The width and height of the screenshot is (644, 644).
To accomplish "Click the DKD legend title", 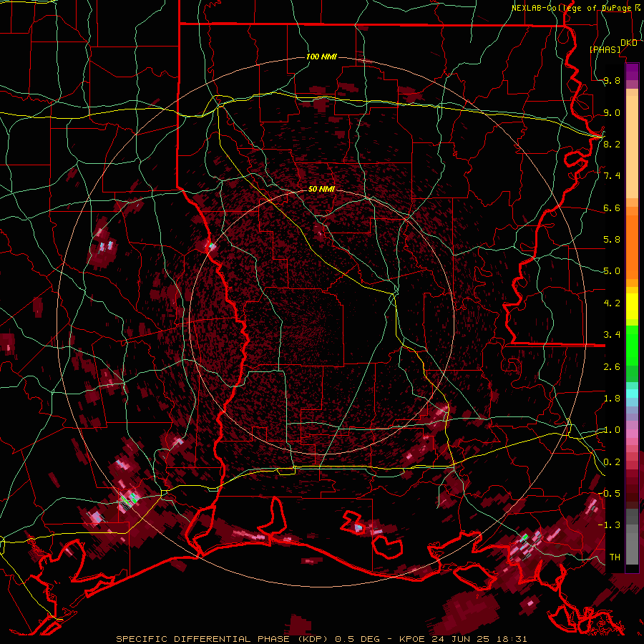I will tap(629, 43).
